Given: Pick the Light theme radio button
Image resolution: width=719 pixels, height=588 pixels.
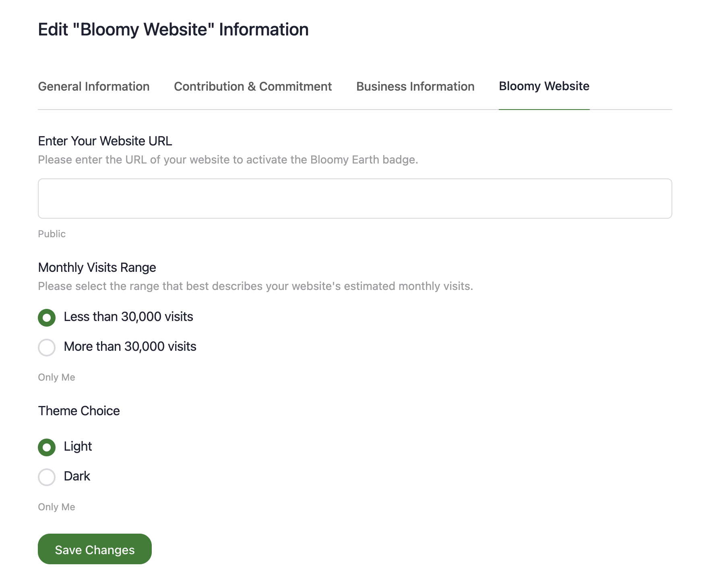Looking at the screenshot, I should coord(47,447).
